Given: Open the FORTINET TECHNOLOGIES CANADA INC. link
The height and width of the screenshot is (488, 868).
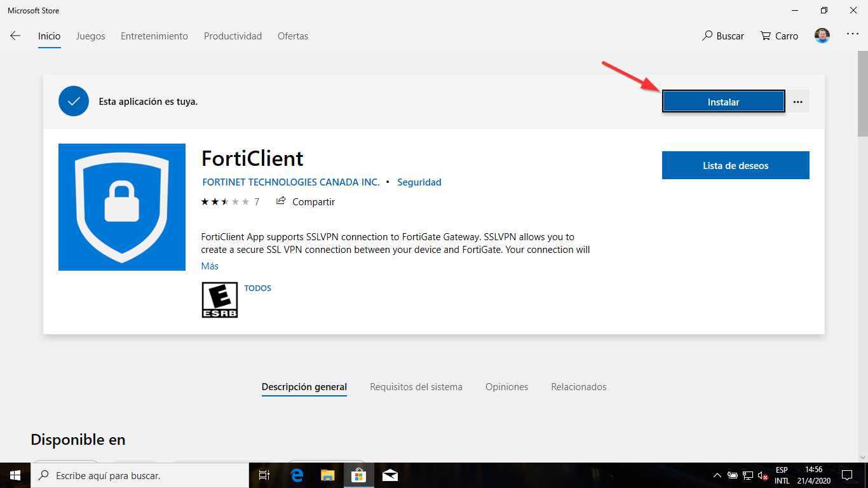Looking at the screenshot, I should (x=290, y=182).
